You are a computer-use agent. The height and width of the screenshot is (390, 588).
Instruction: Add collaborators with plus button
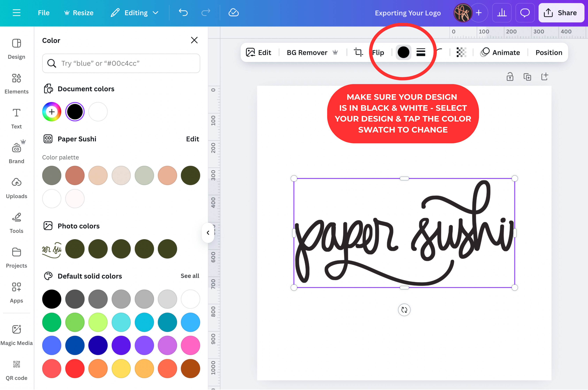pyautogui.click(x=479, y=13)
